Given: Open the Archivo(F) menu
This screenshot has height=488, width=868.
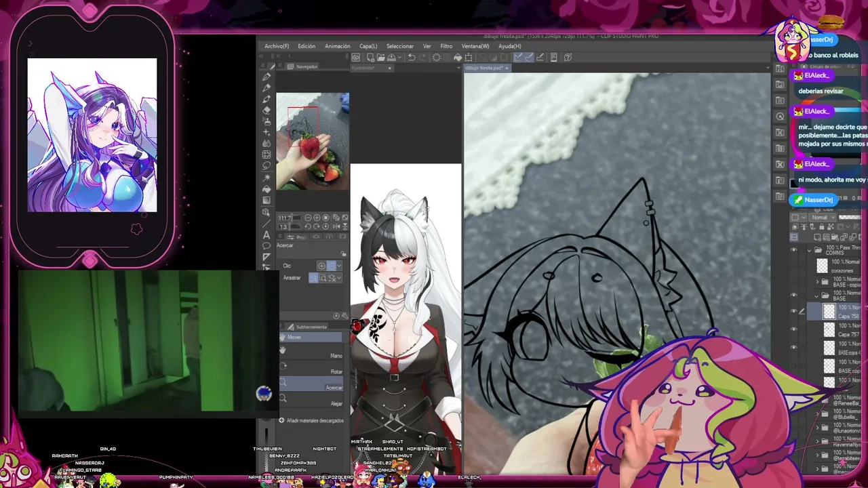Looking at the screenshot, I should point(277,46).
